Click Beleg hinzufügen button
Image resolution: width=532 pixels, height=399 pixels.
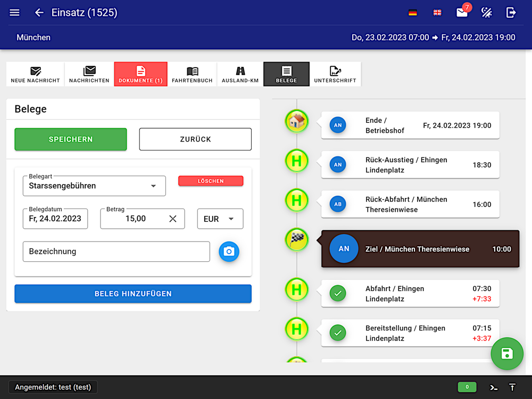pos(133,294)
